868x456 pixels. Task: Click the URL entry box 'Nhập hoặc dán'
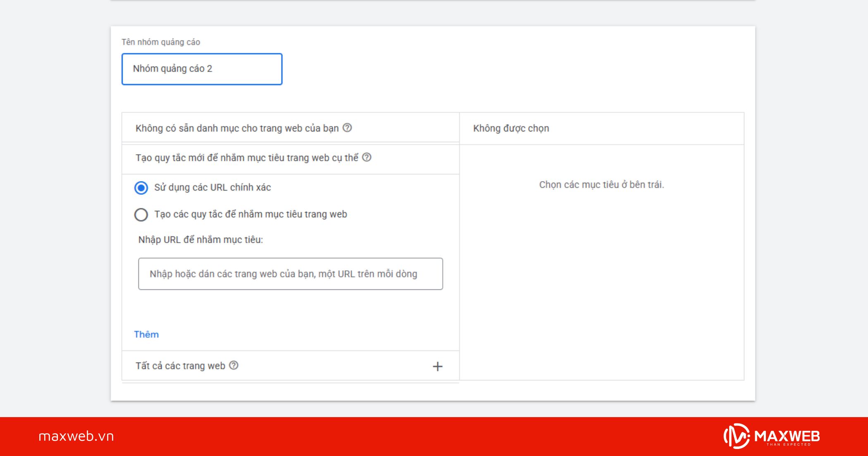[290, 274]
